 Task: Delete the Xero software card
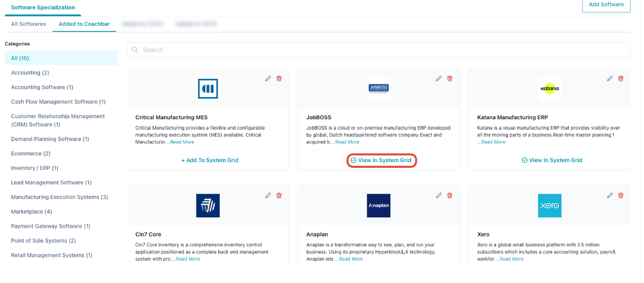(x=621, y=195)
